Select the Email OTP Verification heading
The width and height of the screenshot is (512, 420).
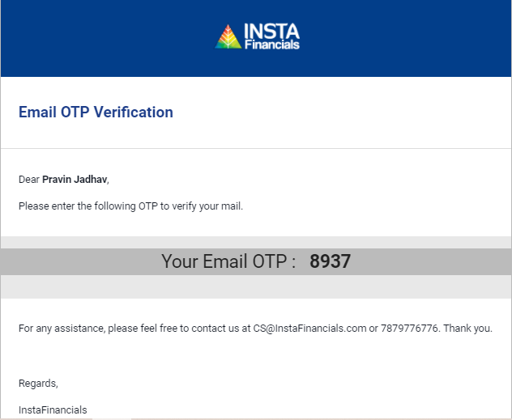pos(96,112)
